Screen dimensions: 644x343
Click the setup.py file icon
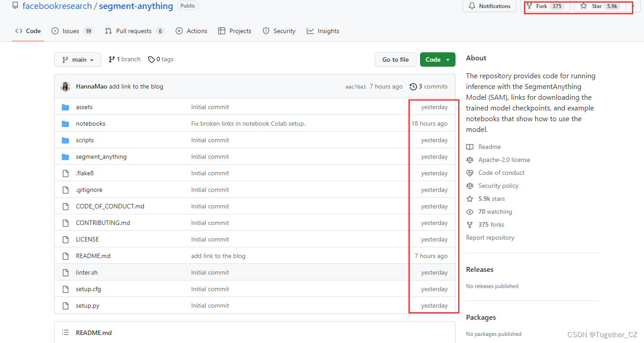(65, 306)
